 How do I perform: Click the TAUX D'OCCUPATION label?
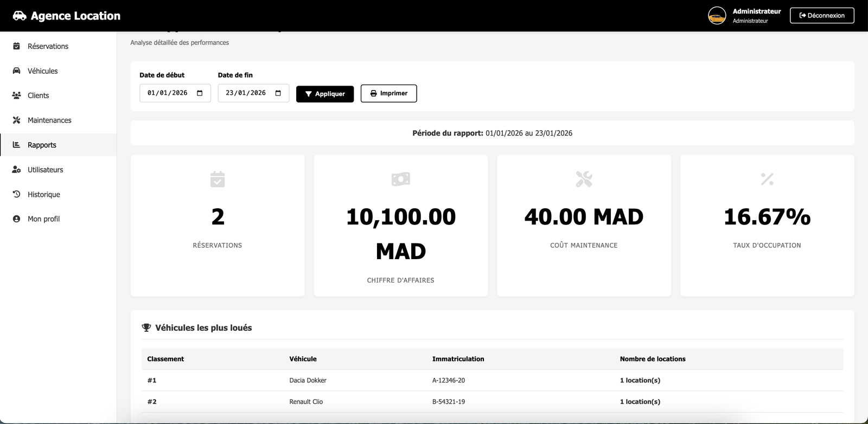(767, 246)
